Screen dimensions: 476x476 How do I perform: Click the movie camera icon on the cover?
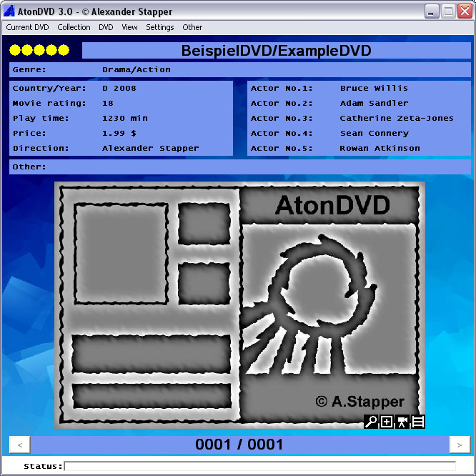coord(402,422)
